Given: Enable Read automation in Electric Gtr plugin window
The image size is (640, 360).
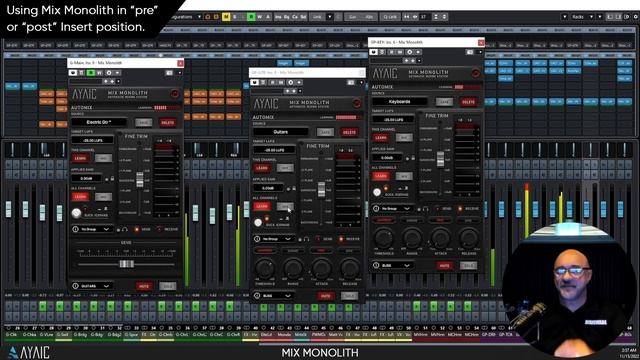Looking at the screenshot, I should (x=91, y=73).
